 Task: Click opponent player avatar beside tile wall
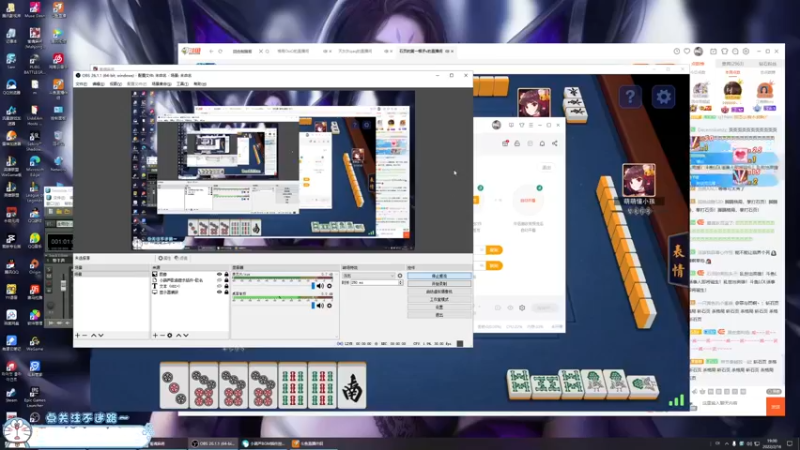(x=638, y=180)
